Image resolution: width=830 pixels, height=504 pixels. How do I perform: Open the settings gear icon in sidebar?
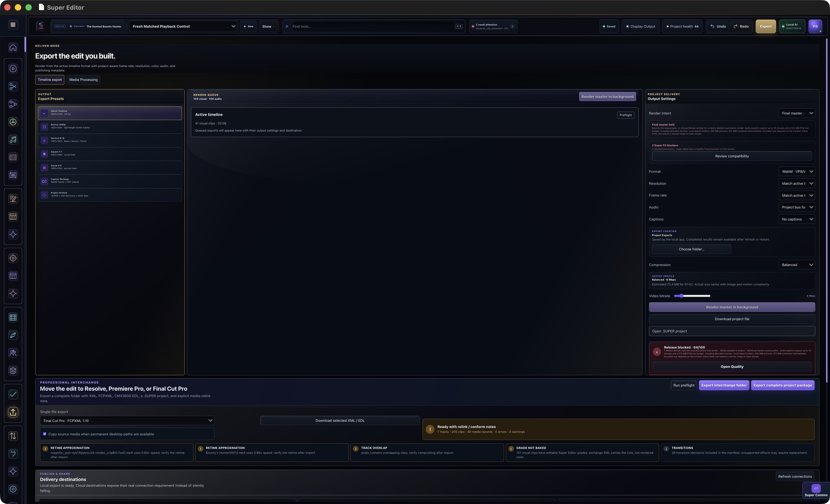[13, 489]
